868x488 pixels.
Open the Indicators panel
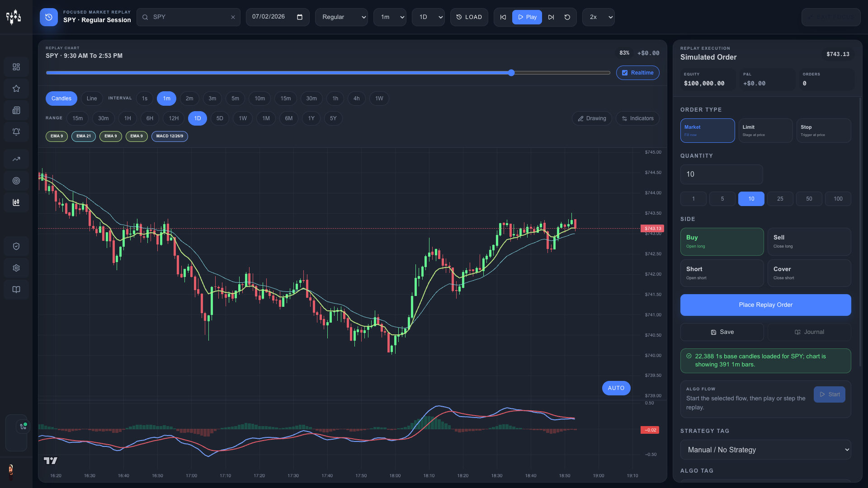coord(637,118)
